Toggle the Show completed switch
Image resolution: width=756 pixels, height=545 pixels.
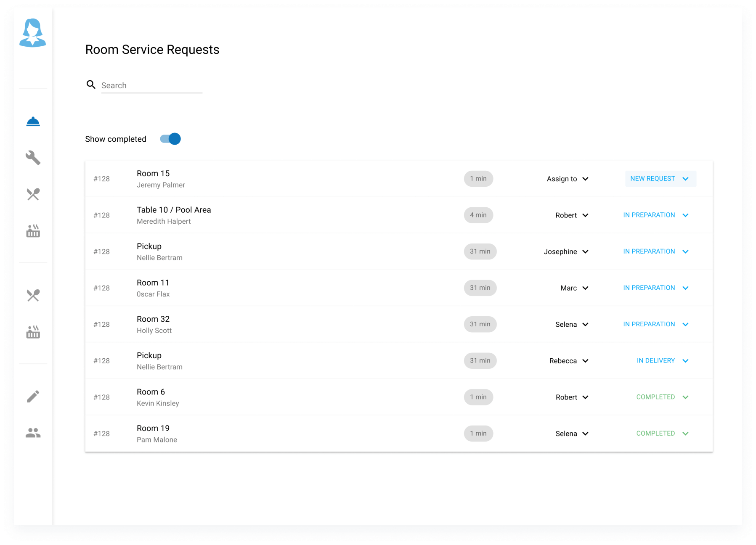point(170,139)
